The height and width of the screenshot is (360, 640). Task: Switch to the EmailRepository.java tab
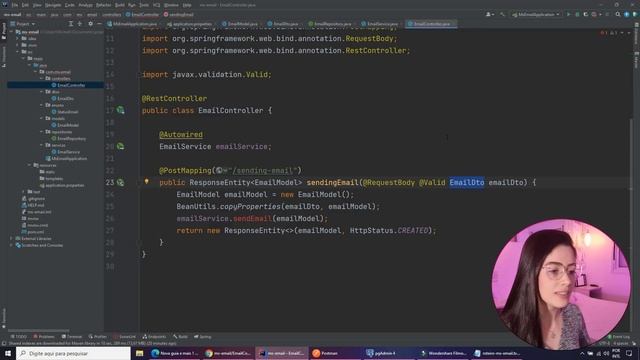330,24
